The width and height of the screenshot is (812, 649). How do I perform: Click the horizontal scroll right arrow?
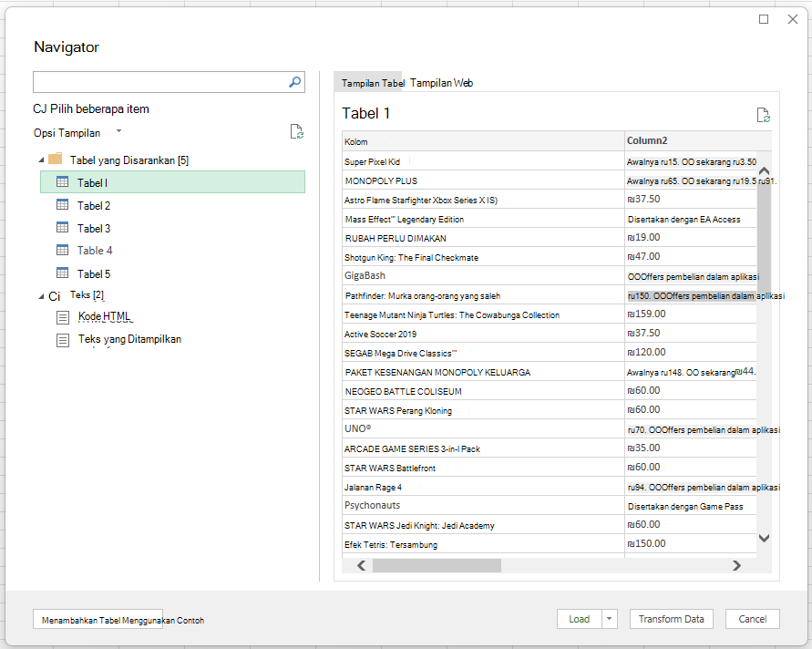(736, 566)
